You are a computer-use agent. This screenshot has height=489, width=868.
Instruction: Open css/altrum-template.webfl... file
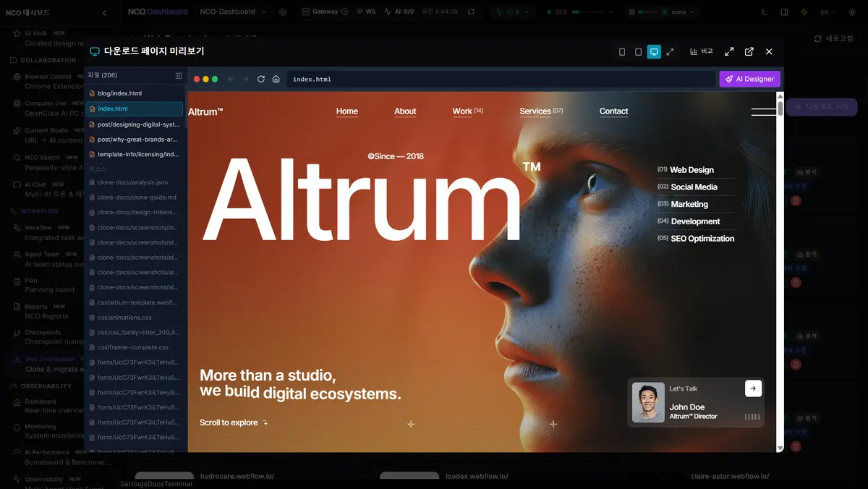click(x=135, y=302)
